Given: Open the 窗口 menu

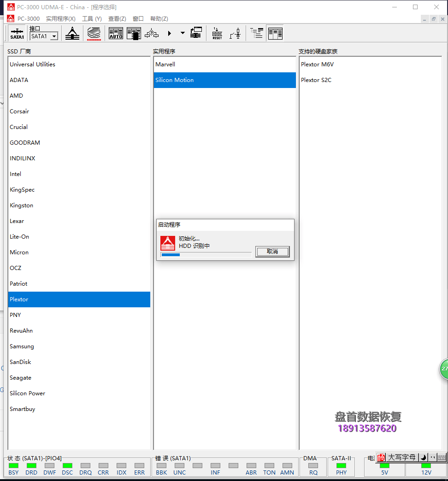Looking at the screenshot, I should (x=138, y=19).
